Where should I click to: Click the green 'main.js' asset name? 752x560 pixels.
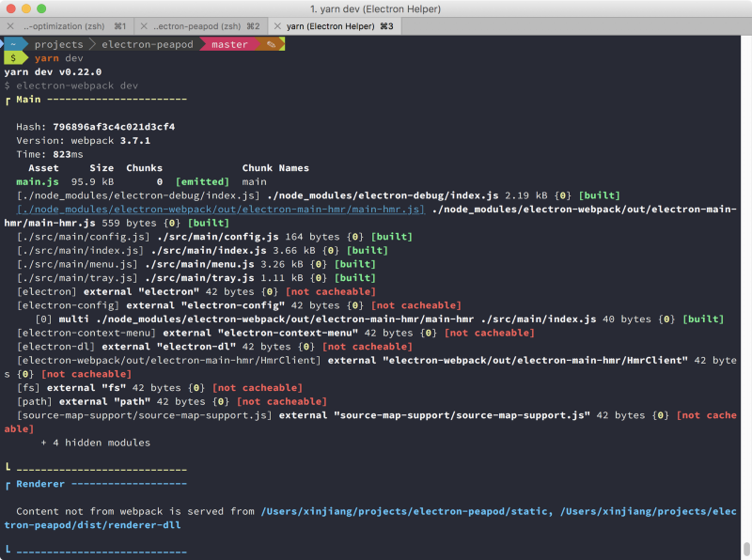(38, 181)
